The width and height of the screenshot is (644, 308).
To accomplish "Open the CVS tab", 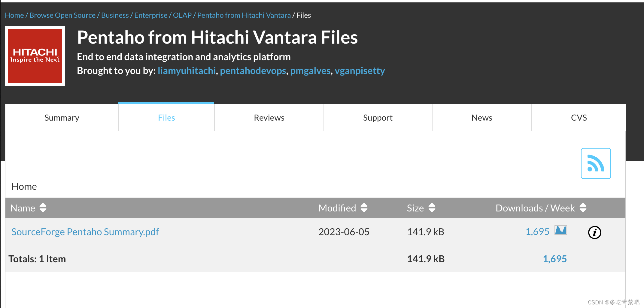I will click(579, 118).
